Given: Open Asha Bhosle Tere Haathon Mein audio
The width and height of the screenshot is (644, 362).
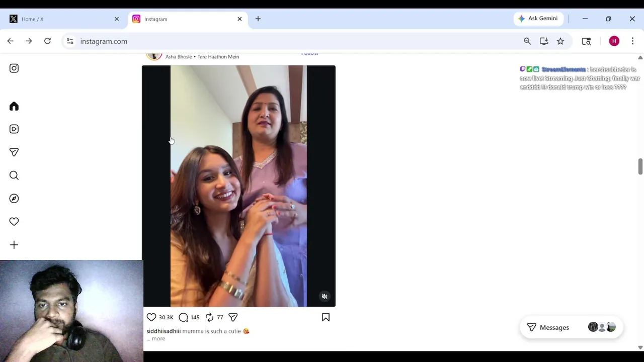Looking at the screenshot, I should (202, 57).
